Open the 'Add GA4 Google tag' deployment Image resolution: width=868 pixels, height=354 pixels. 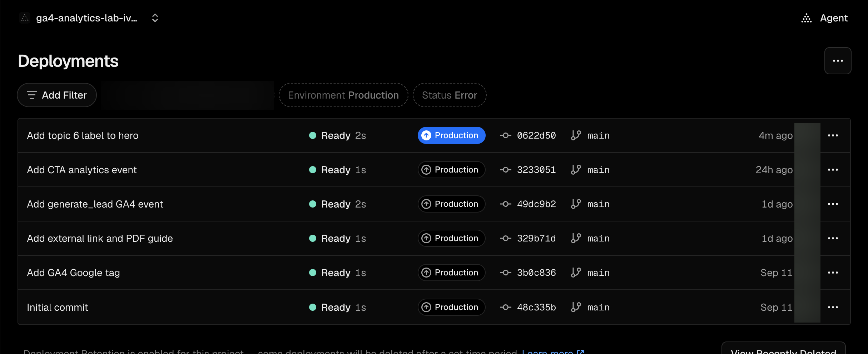tap(73, 273)
